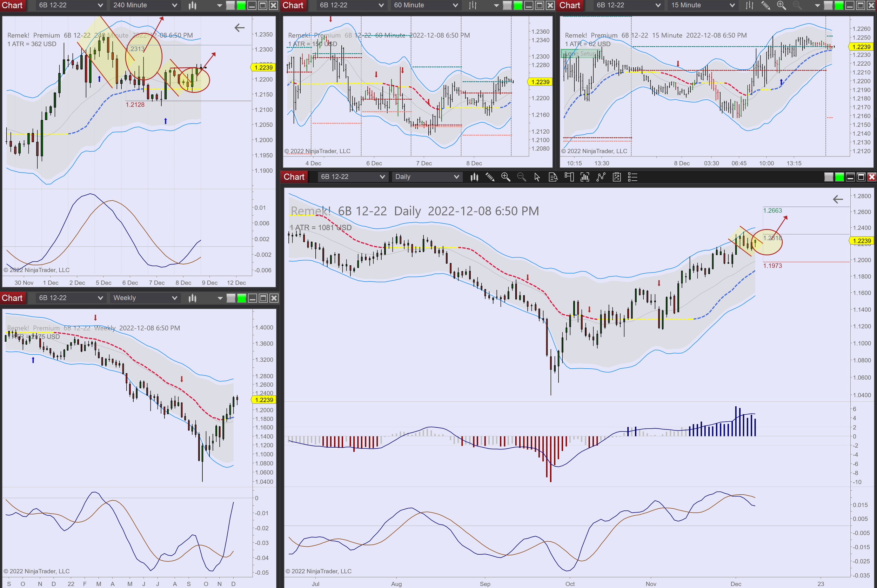Toggle green link square on Weekly chart

(242, 298)
